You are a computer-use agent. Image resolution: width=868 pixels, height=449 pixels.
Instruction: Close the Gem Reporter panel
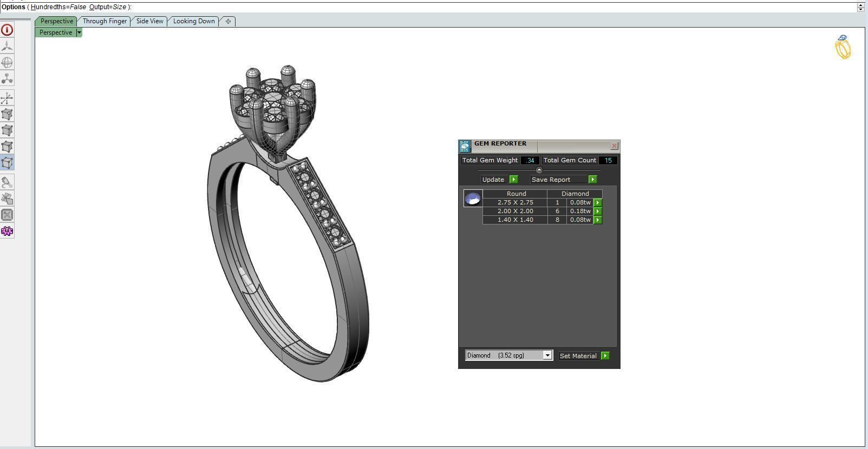[x=614, y=146]
